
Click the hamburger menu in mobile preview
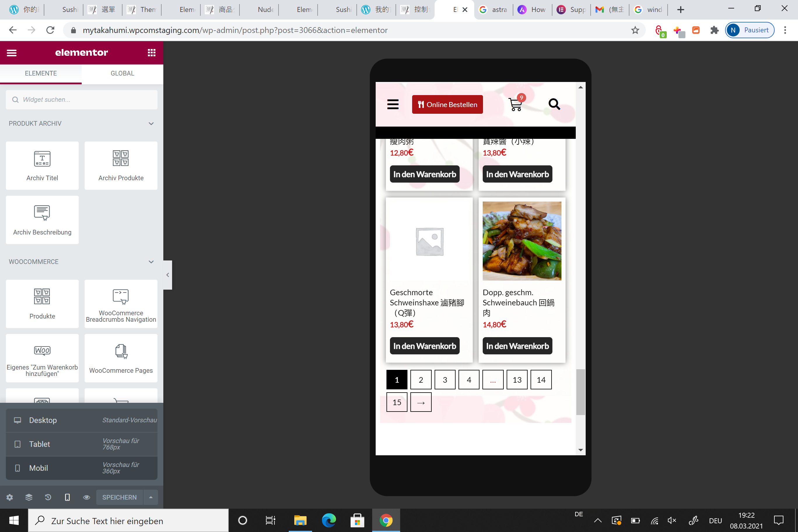393,104
